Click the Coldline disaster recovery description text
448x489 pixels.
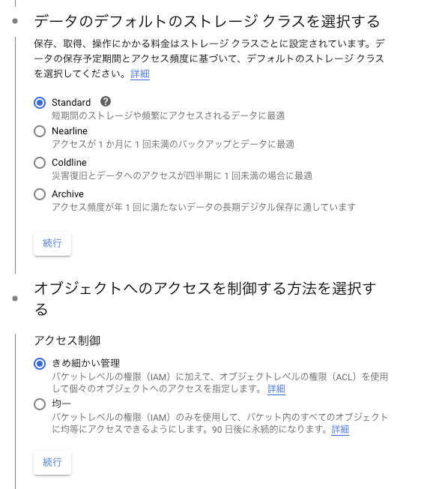point(182,175)
